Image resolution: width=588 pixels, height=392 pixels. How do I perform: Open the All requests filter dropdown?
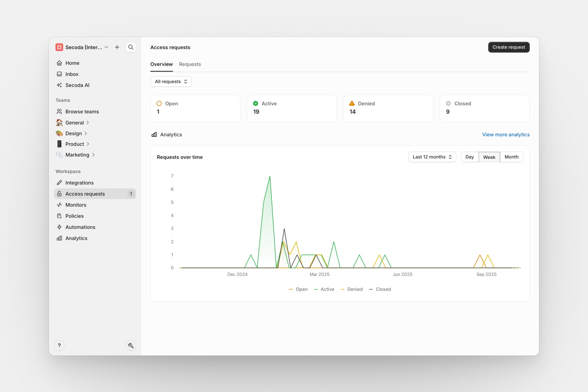[x=171, y=82]
